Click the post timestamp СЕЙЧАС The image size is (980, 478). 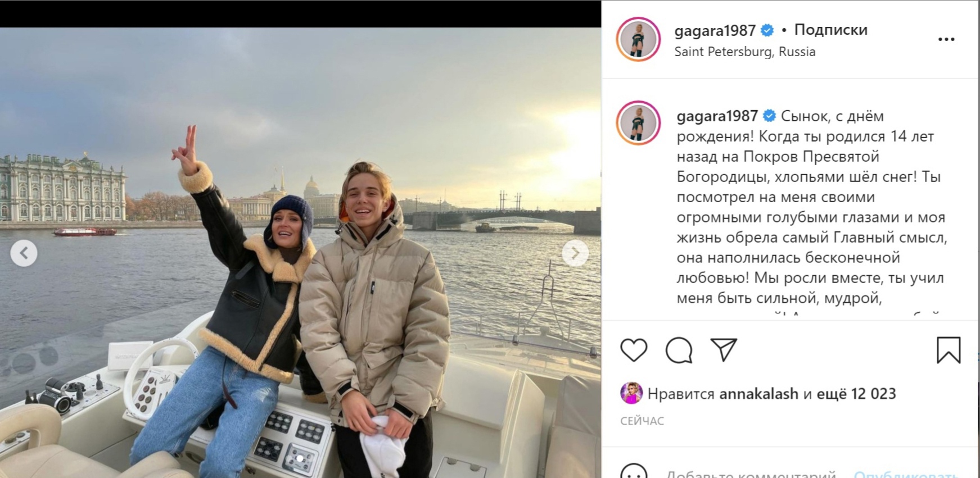pos(642,421)
